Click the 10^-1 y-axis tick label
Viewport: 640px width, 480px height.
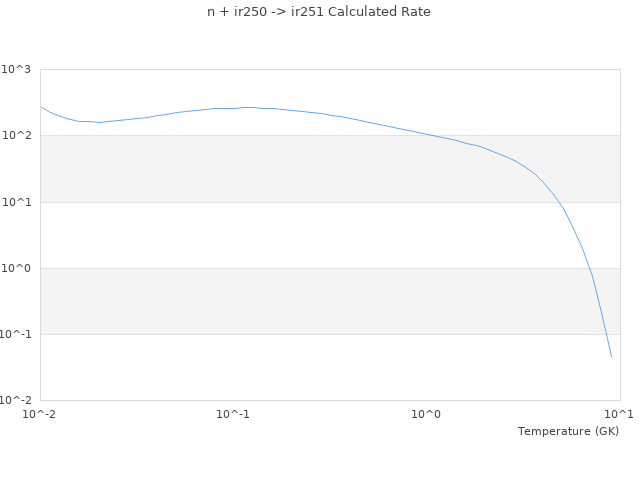coord(15,334)
